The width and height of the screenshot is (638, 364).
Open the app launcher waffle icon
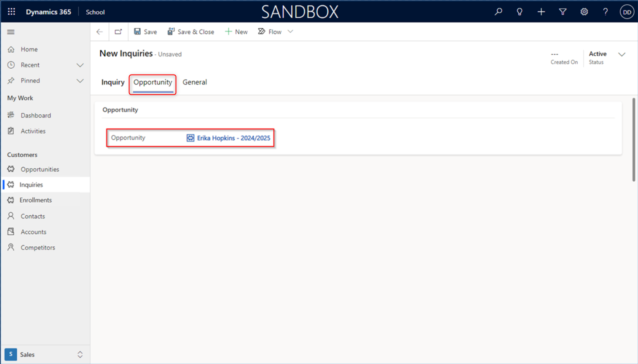pyautogui.click(x=11, y=12)
